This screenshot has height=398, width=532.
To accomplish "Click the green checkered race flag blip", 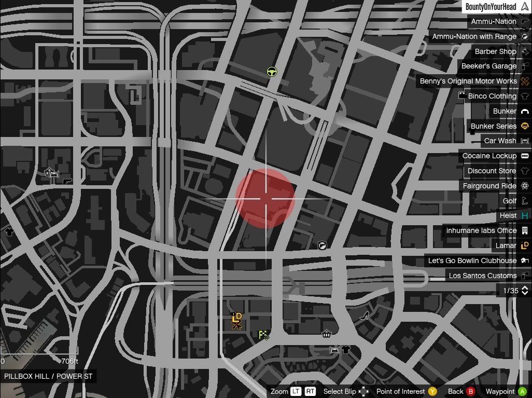I will click(x=264, y=335).
